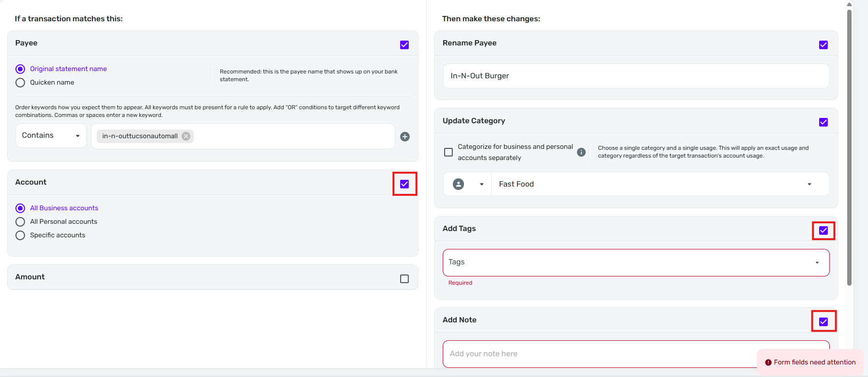Open the Contains match type dropdown

(x=51, y=136)
